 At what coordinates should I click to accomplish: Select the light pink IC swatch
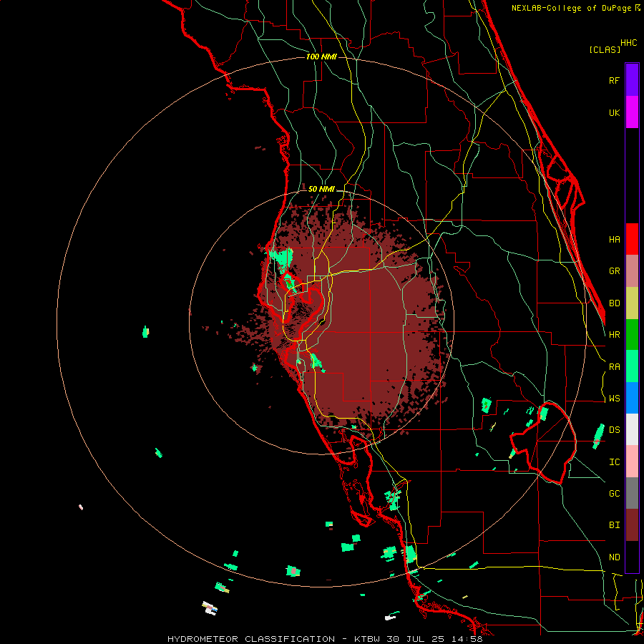click(x=632, y=462)
